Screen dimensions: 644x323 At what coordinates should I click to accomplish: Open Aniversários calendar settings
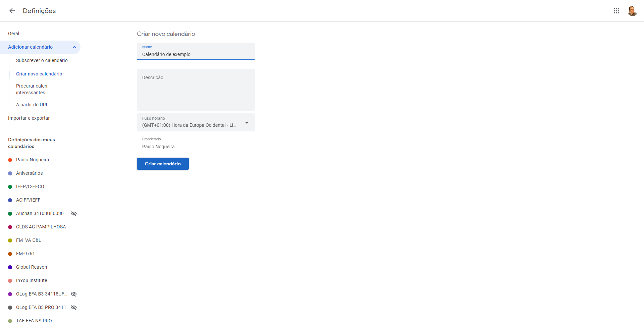click(x=30, y=173)
